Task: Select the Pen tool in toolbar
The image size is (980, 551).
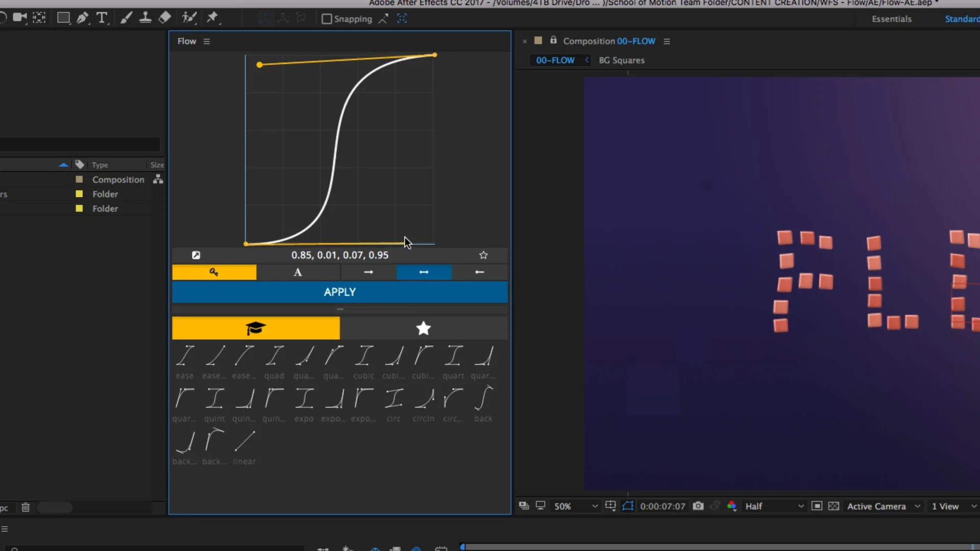Action: tap(82, 18)
